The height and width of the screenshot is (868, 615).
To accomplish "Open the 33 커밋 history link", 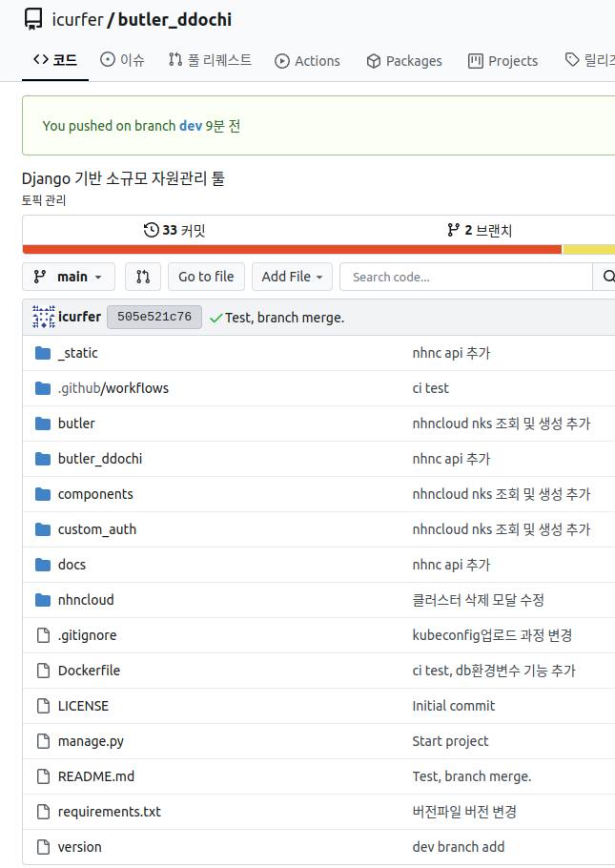I will (x=174, y=230).
